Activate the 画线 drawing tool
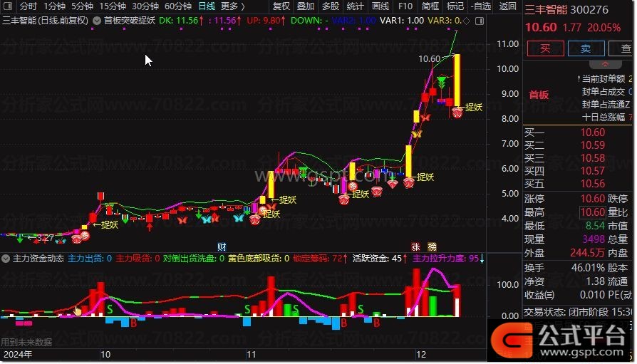 [x=380, y=6]
